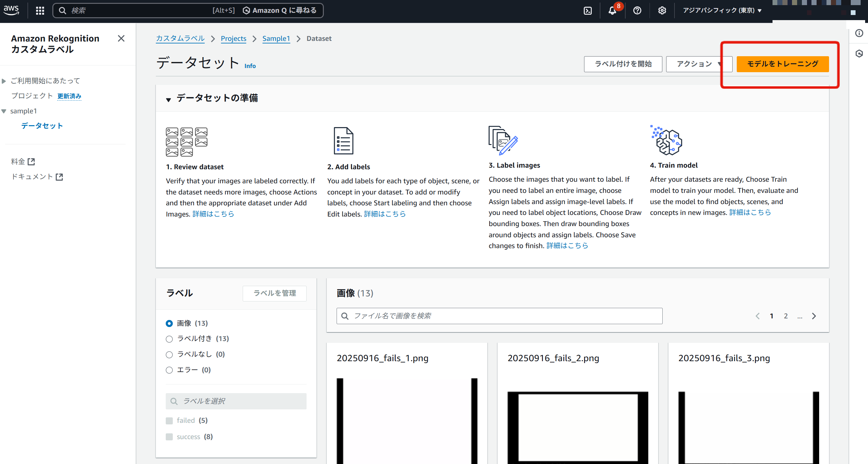The height and width of the screenshot is (464, 868).
Task: Click the ファイル名で画像を検索 search field
Action: tap(499, 316)
